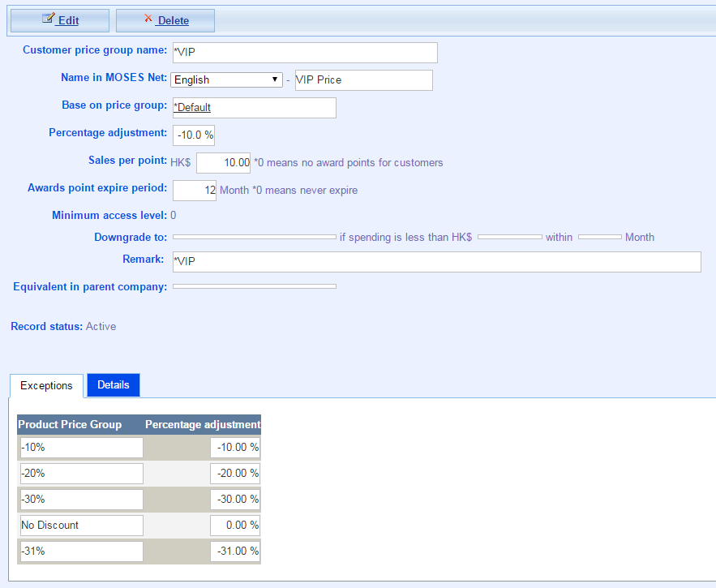The width and height of the screenshot is (716, 588).
Task: Click the VIP Price name field
Action: (x=364, y=80)
